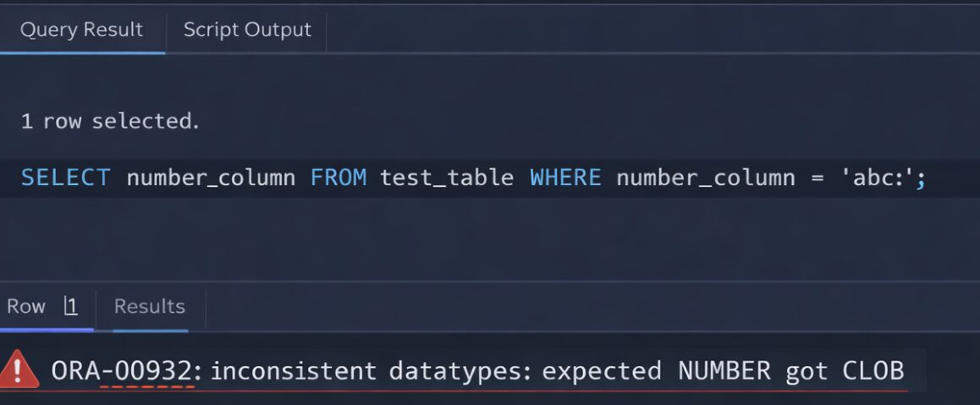
Task: Select the Row tab in lower panel
Action: (x=26, y=306)
